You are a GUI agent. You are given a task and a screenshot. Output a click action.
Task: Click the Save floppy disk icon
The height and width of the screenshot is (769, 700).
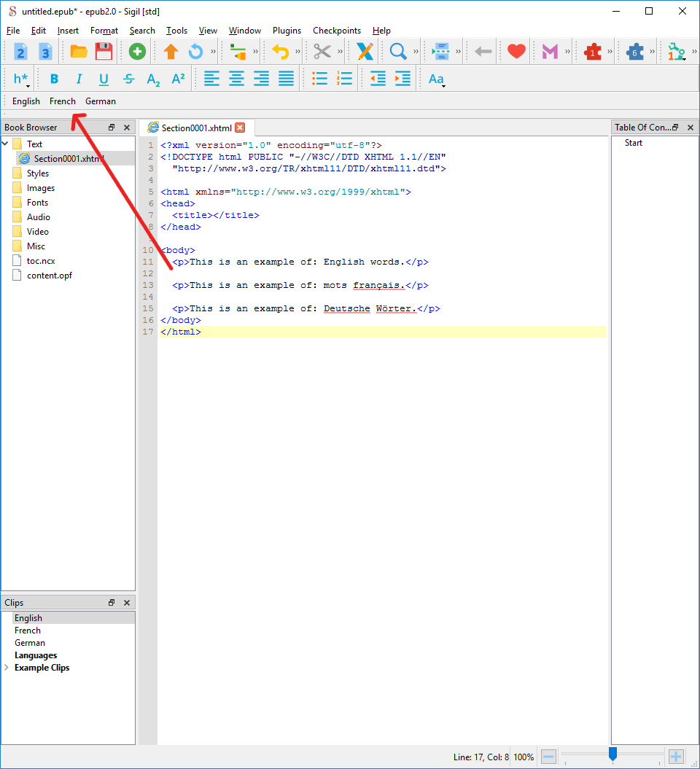104,52
